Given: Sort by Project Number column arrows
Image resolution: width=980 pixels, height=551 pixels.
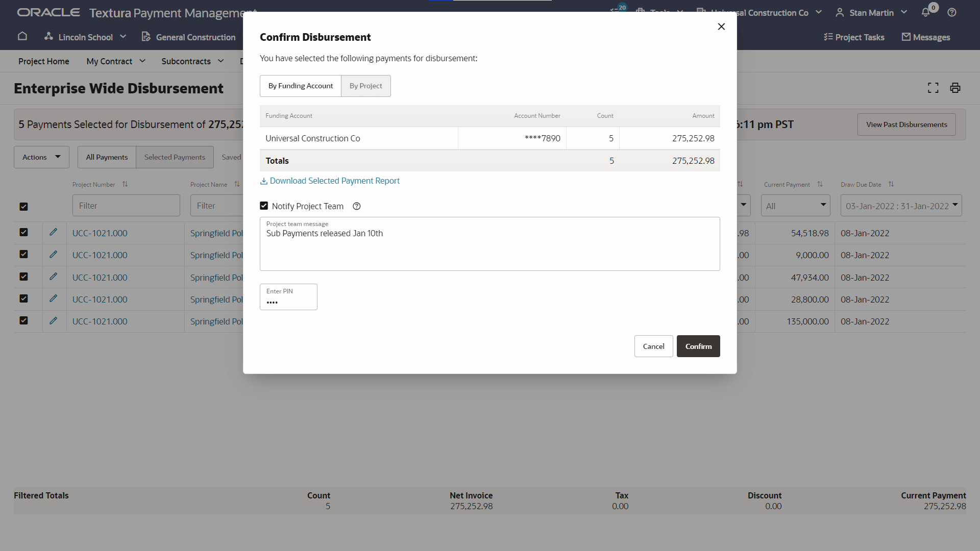Looking at the screenshot, I should click(125, 184).
